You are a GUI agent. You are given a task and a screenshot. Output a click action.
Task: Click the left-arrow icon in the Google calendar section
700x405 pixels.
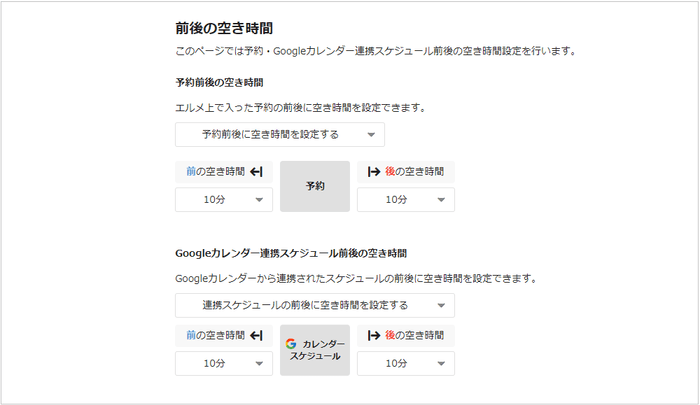point(256,336)
